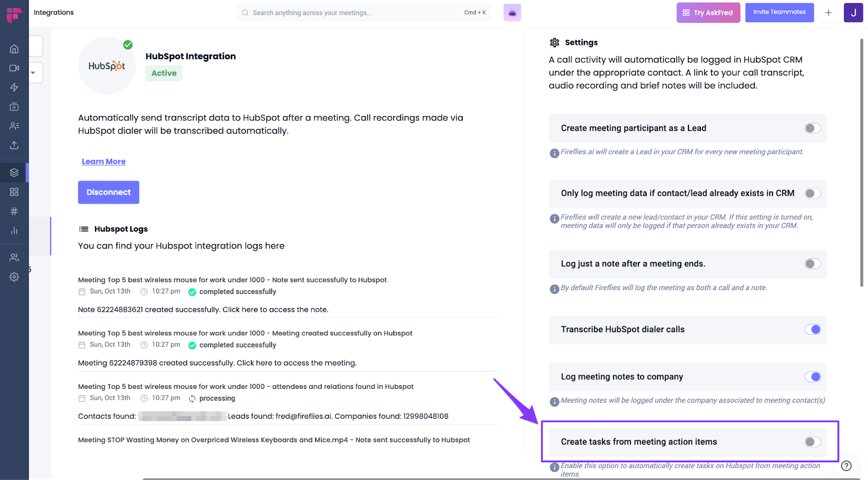Open the contacts list sidebar icon

tap(14, 126)
